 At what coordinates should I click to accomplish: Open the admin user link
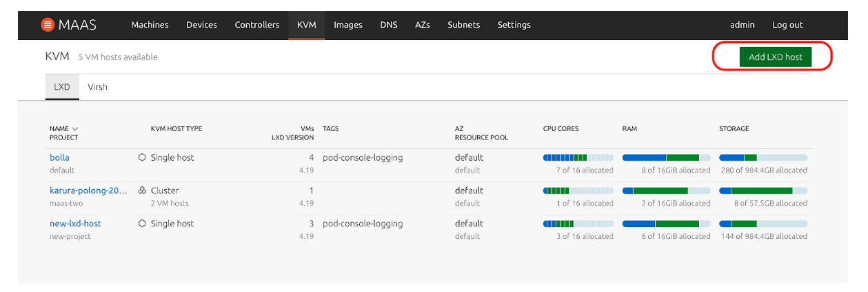[742, 25]
